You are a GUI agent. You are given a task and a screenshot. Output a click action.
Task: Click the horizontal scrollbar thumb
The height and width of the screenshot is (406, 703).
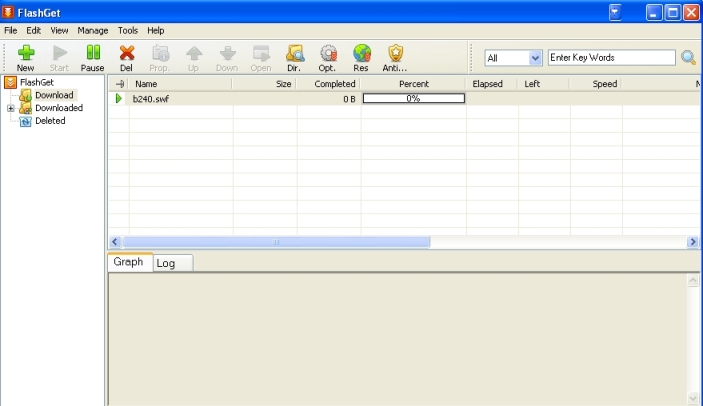(276, 242)
